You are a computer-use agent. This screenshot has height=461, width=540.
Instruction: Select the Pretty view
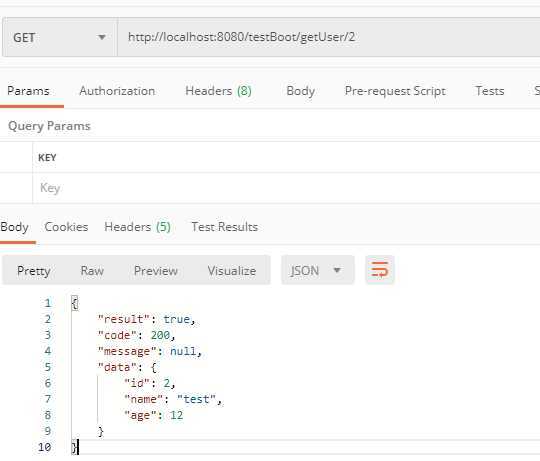click(x=34, y=271)
